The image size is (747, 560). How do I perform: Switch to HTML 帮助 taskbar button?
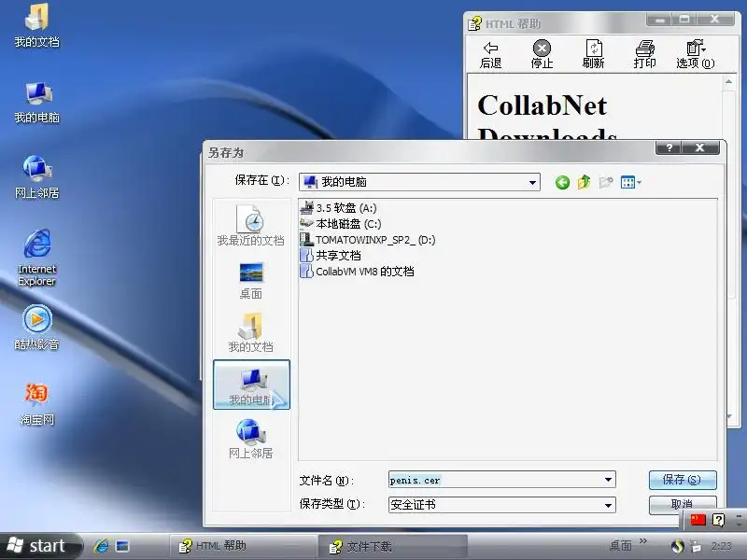[243, 546]
